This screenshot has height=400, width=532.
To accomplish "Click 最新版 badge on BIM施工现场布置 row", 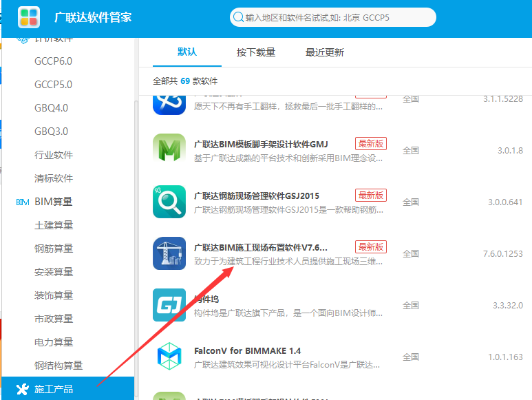I will tap(371, 246).
